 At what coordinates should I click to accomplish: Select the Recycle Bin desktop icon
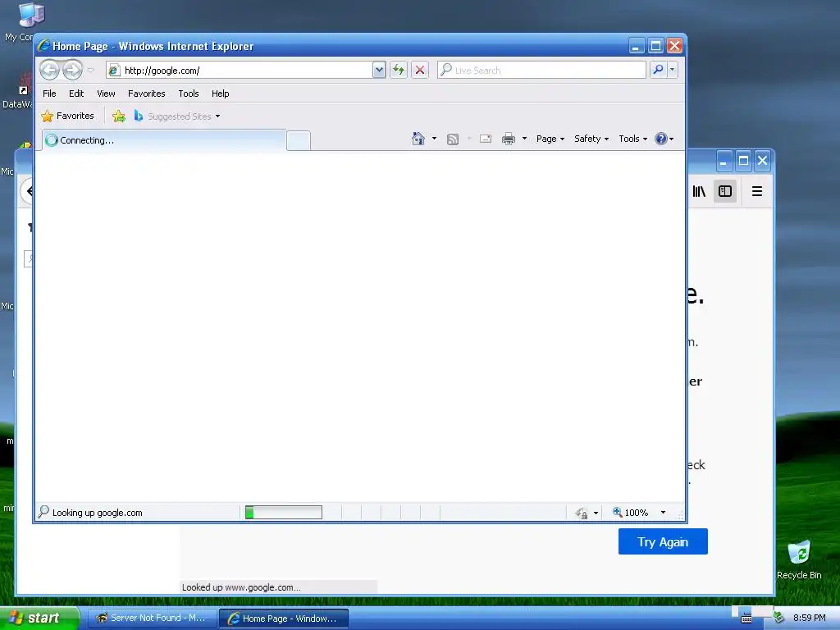pos(799,559)
